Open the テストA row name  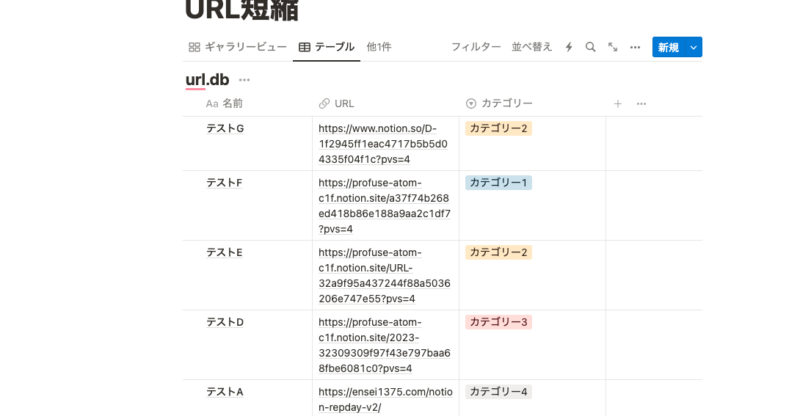click(x=224, y=392)
